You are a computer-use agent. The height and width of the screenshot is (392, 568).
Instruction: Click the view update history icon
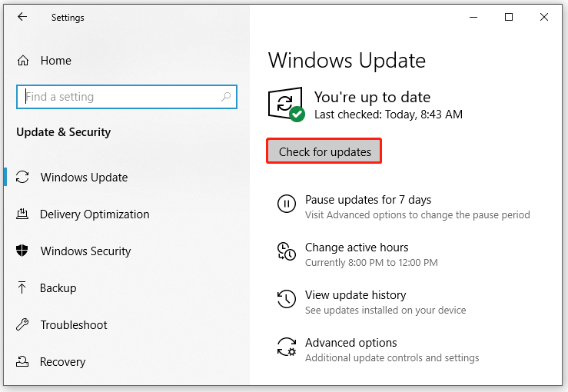(286, 299)
